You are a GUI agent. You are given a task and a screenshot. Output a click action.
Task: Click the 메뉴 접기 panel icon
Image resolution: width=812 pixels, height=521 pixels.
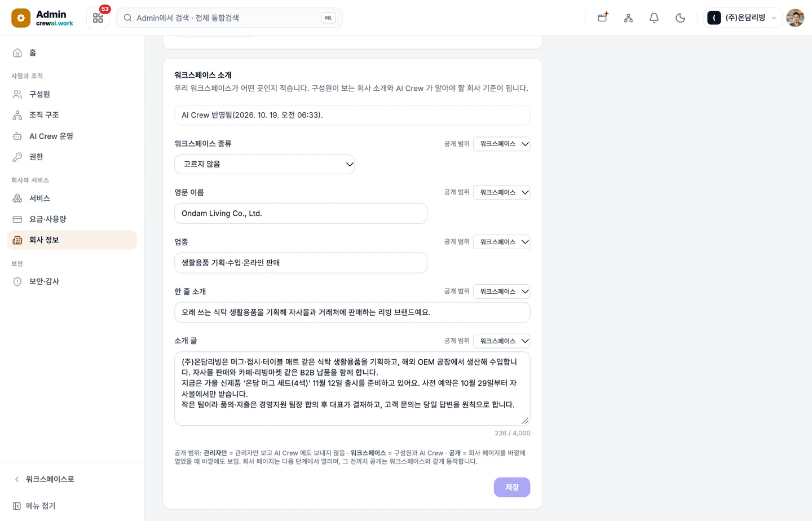tap(17, 506)
